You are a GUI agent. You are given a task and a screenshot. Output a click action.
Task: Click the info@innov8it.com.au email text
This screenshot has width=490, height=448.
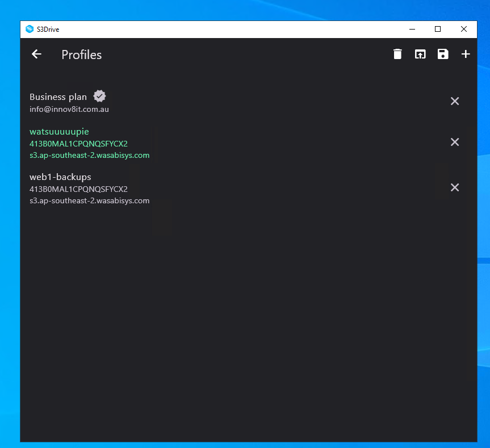pyautogui.click(x=69, y=110)
